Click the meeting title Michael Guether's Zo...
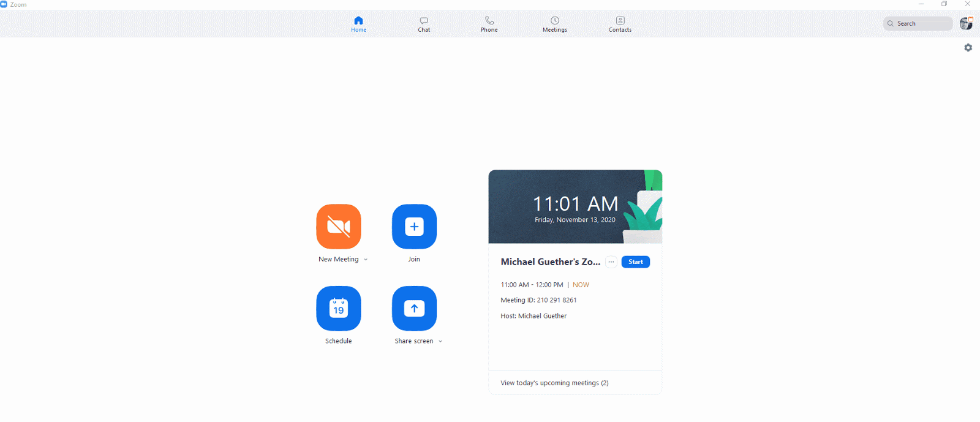The image size is (980, 422). tap(550, 262)
